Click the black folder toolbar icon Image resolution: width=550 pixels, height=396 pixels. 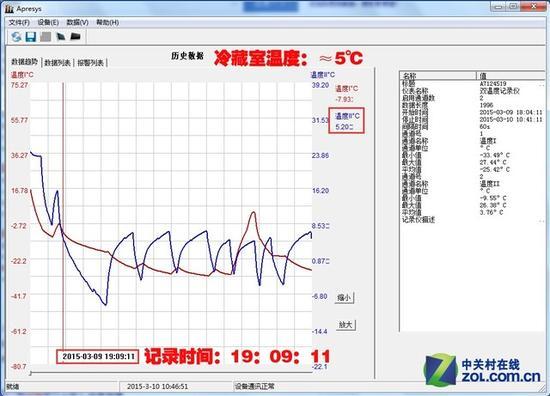click(75, 36)
